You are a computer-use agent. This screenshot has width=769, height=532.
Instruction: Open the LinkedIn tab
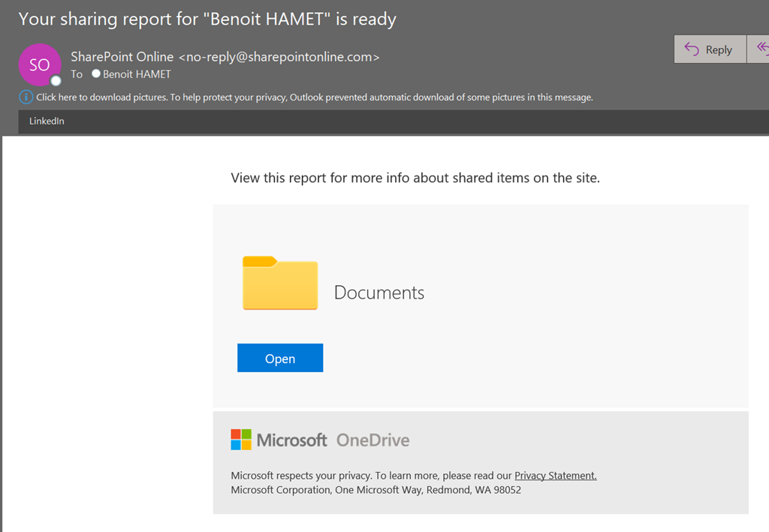tap(47, 121)
